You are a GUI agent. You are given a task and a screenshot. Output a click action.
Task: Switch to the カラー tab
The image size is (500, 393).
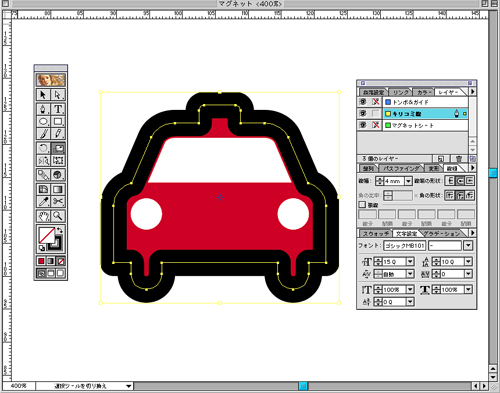pos(424,92)
